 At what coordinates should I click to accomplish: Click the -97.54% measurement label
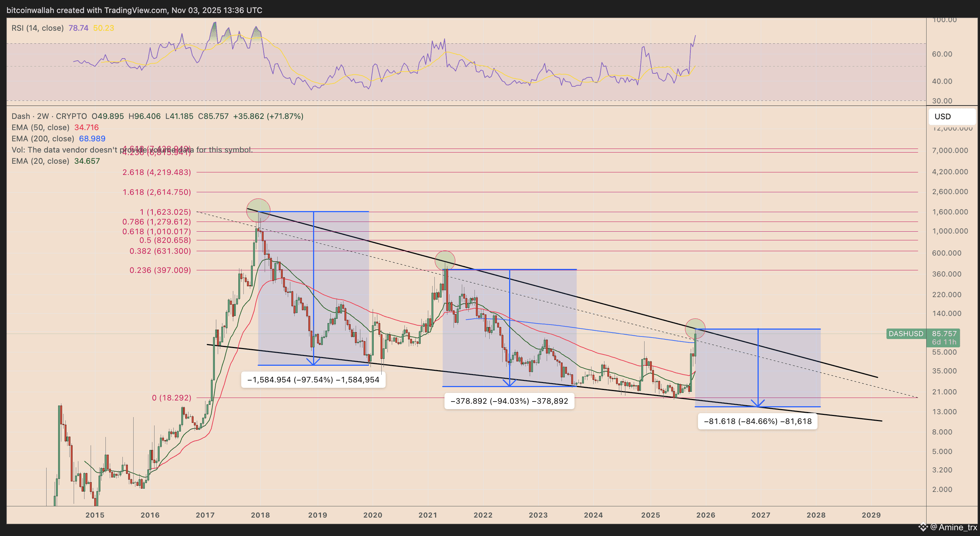pyautogui.click(x=313, y=380)
